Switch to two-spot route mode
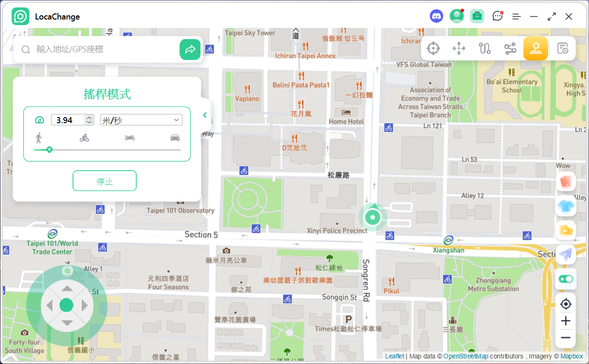Image resolution: width=589 pixels, height=364 pixels. (x=485, y=48)
